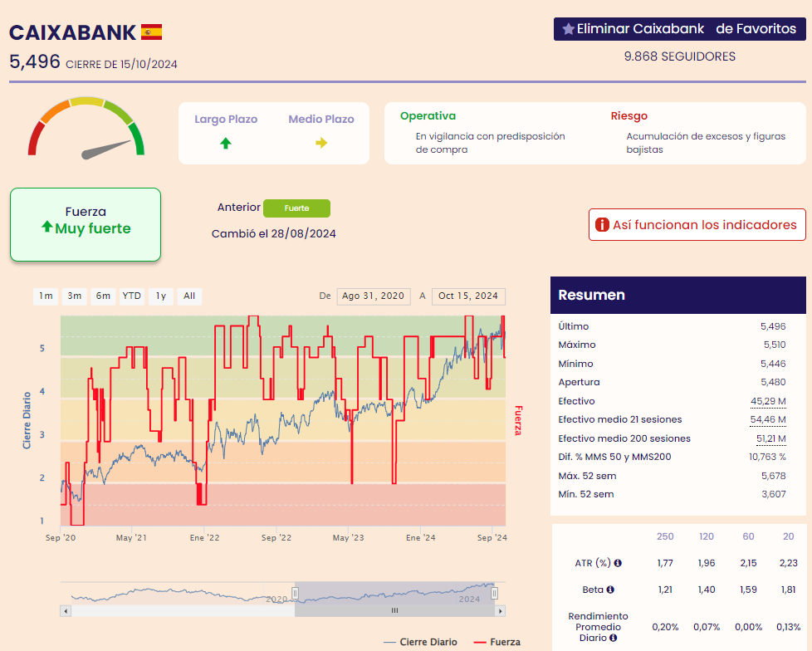Viewport: 812px width, 651px height.
Task: Click the navigator scrollbar thumb
Action: click(x=394, y=611)
